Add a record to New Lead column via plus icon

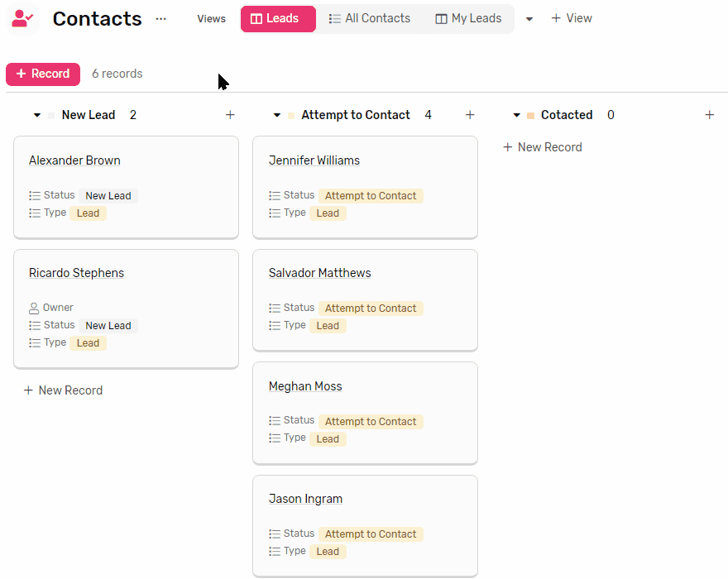230,115
